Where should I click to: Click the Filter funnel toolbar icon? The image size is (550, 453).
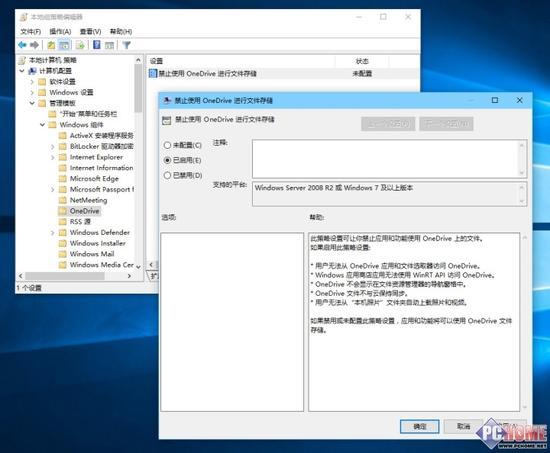pyautogui.click(x=127, y=45)
